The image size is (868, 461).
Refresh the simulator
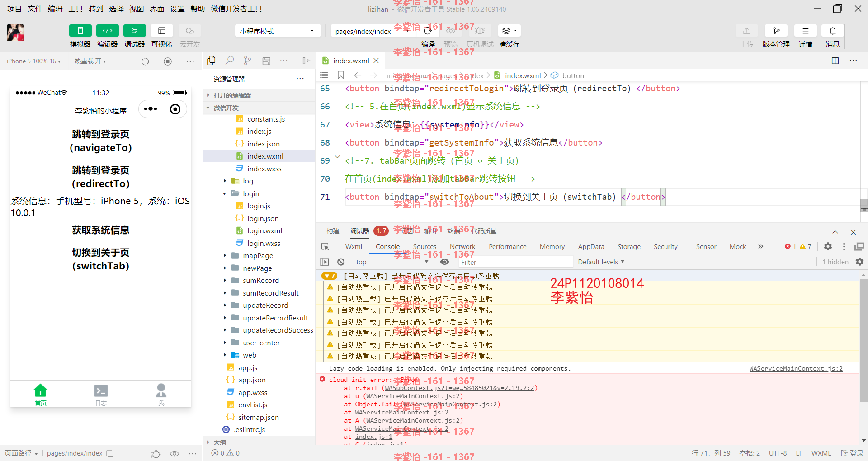click(x=145, y=61)
